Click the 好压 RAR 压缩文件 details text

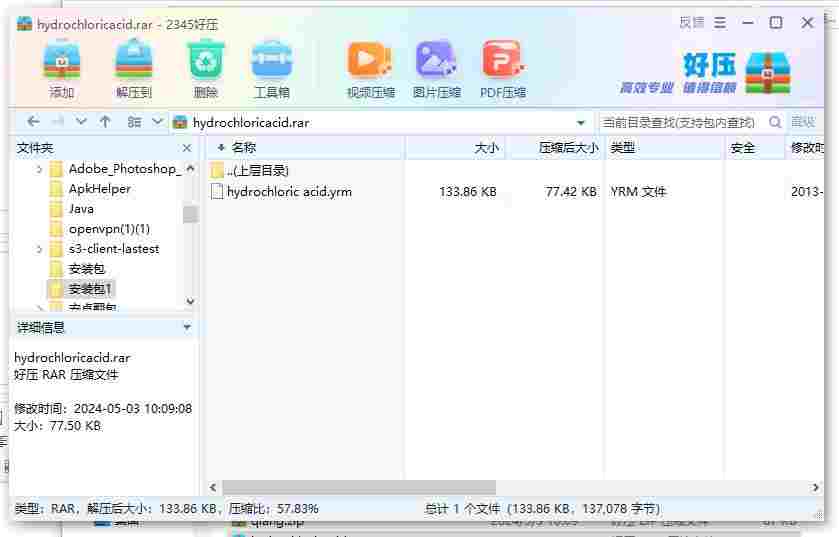[x=66, y=374]
